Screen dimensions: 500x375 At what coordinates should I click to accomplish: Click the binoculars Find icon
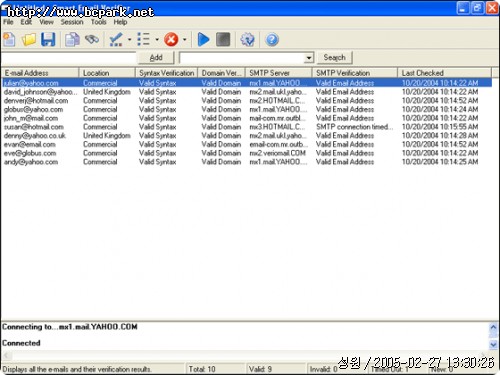click(x=92, y=39)
